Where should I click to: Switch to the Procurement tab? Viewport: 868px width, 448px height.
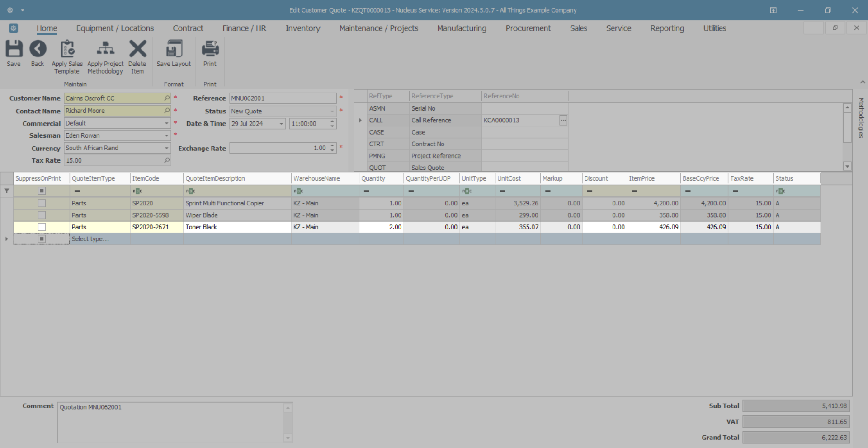click(x=528, y=28)
